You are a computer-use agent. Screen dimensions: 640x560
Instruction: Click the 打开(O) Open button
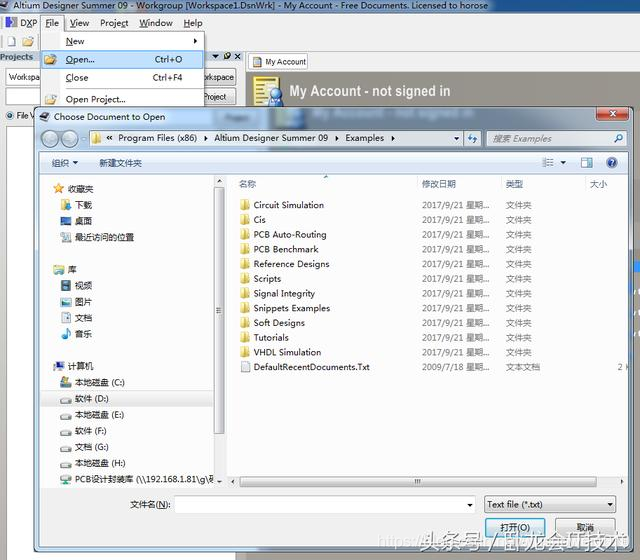tap(515, 527)
